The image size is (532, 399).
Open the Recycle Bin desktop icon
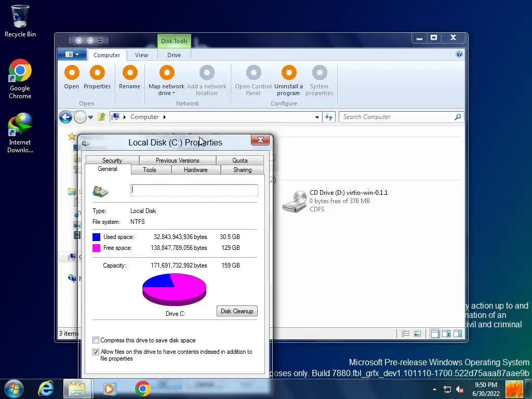[20, 21]
